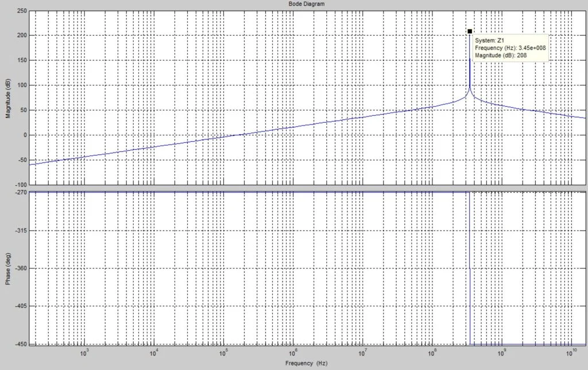This screenshot has width=588, height=370.
Task: Click the 'Frequency (Hz): 3.45e+008' data tip line
Action: coord(510,48)
